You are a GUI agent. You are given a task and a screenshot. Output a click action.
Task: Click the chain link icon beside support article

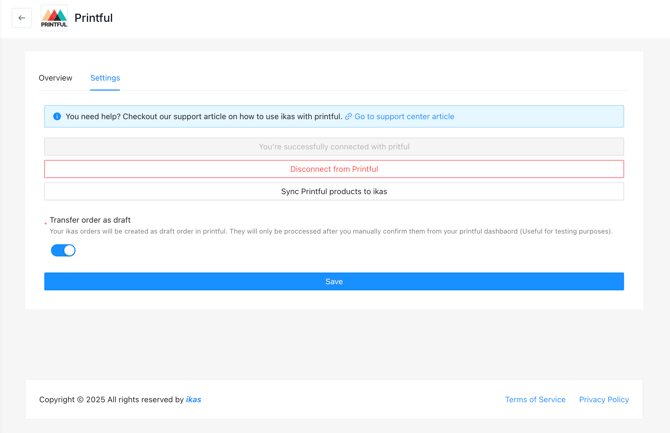pos(348,116)
